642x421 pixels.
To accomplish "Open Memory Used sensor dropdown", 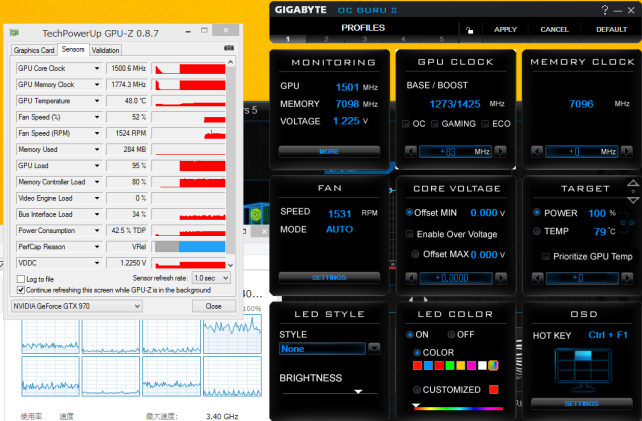I will pyautogui.click(x=97, y=149).
